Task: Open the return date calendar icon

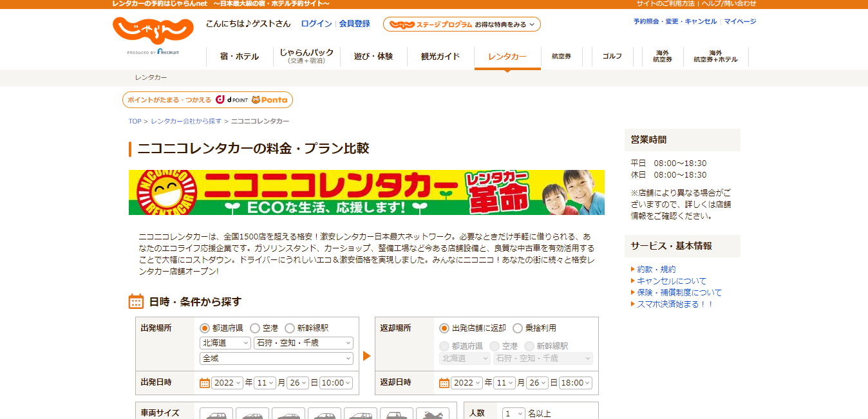Action: (444, 383)
